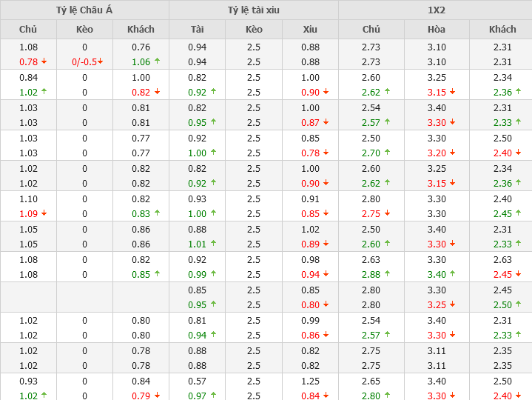The height and width of the screenshot is (400, 532).
Task: Click the green up arrow next to 2.70
Action: [386, 153]
